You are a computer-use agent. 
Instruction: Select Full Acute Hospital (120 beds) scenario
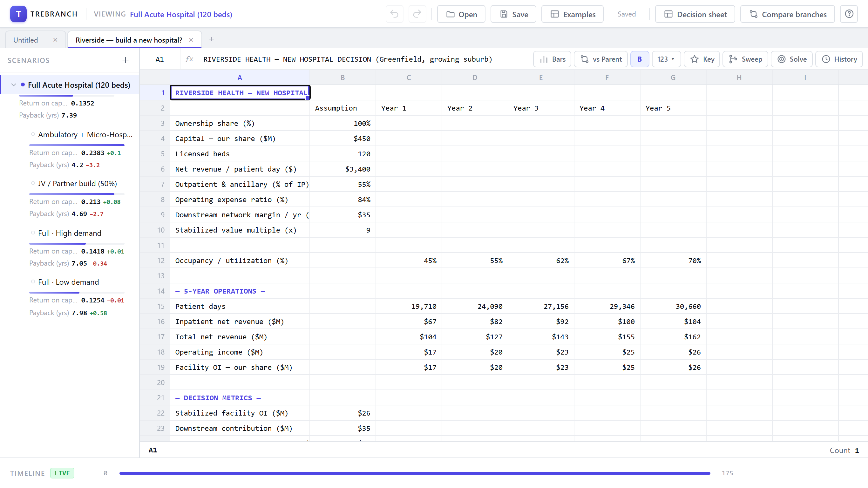(79, 85)
